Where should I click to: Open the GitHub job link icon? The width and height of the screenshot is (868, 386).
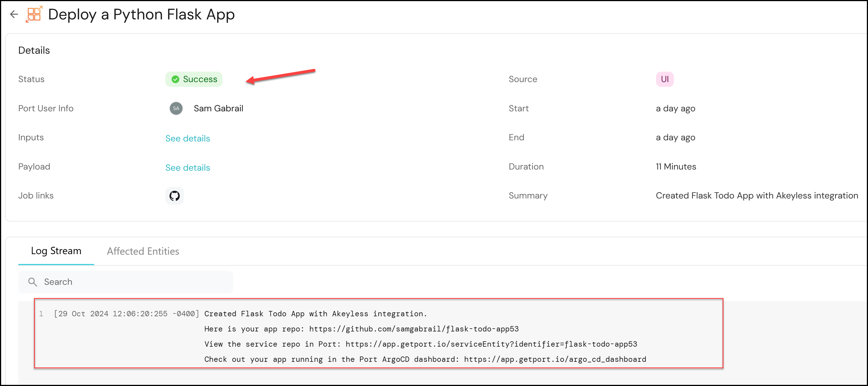click(175, 196)
